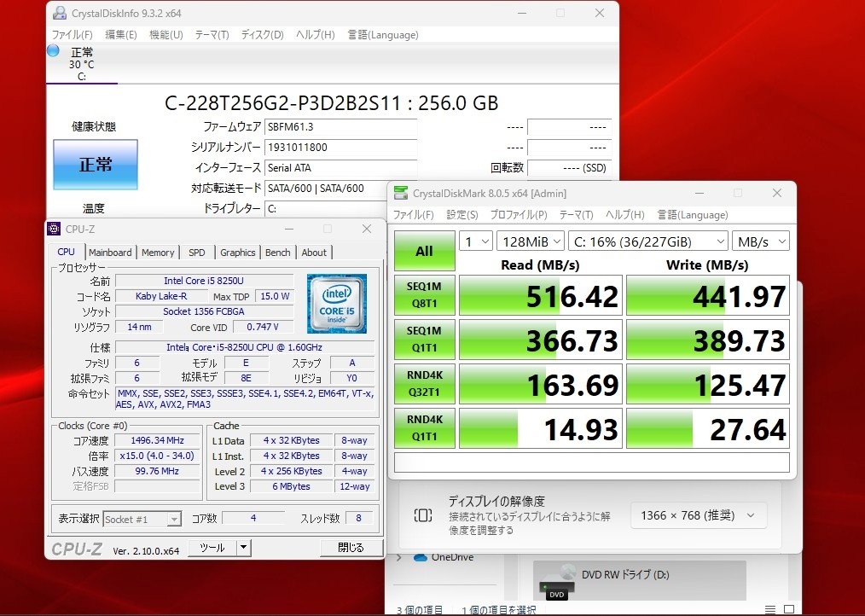The width and height of the screenshot is (865, 616).
Task: Open CrystalDiskMark 設定(S) menu
Action: pos(462,215)
